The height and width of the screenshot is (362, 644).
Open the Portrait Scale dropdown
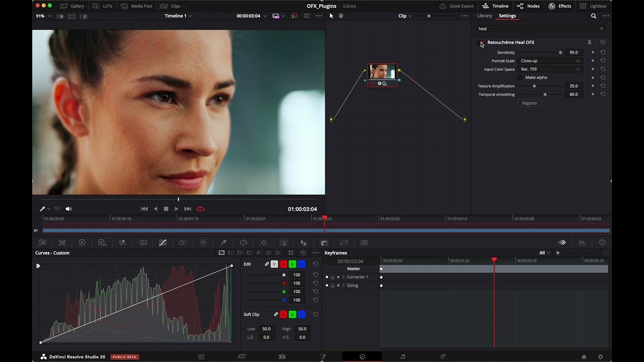coord(550,60)
